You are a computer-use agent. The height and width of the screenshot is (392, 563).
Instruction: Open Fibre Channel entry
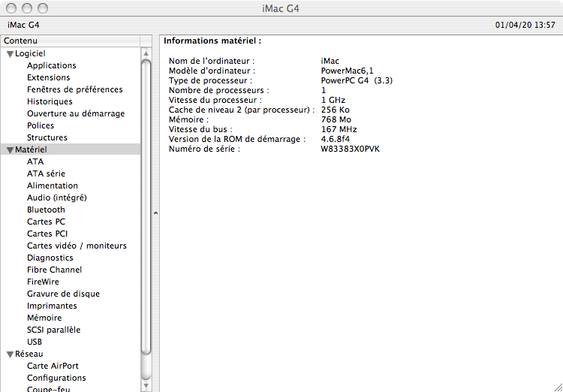point(54,270)
